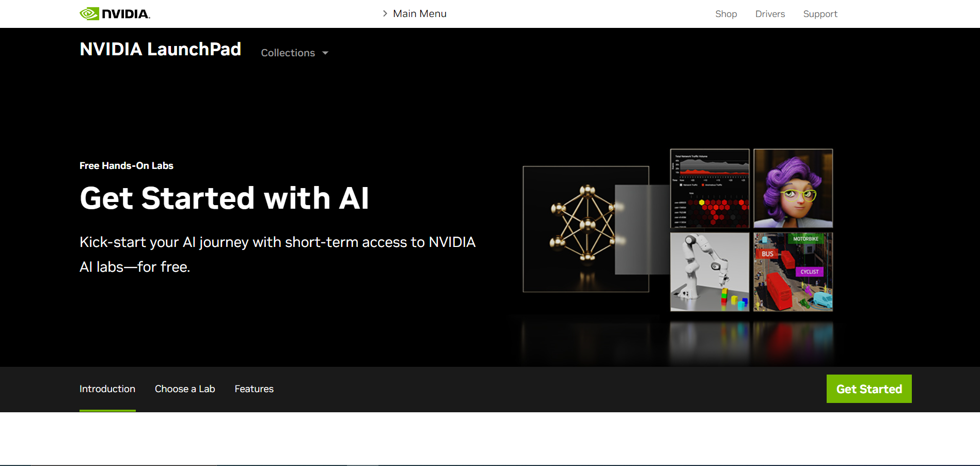Image resolution: width=980 pixels, height=466 pixels.
Task: Switch to the Choose a Lab tab
Action: 185,389
